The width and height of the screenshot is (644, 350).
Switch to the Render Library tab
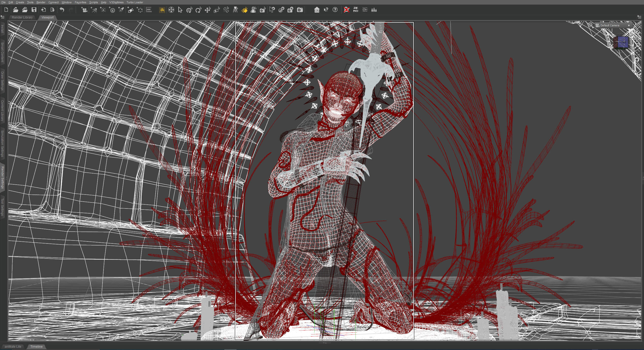coord(22,17)
